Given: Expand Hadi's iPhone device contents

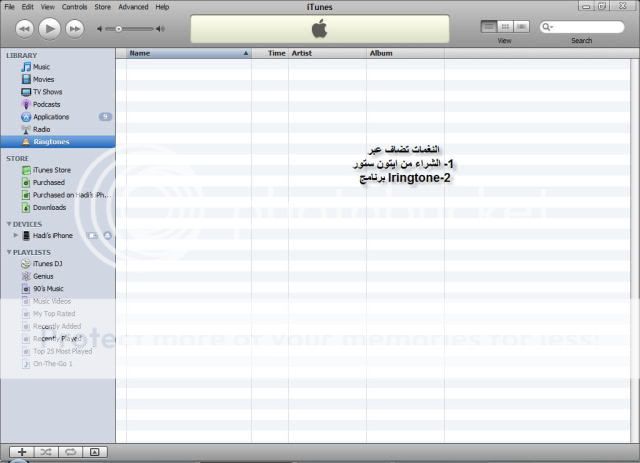Looking at the screenshot, I should pyautogui.click(x=16, y=236).
